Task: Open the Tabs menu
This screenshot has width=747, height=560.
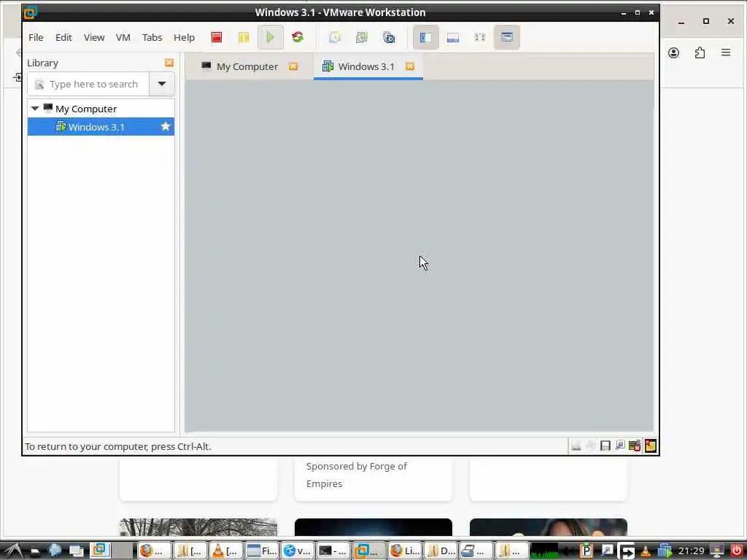Action: pos(152,37)
